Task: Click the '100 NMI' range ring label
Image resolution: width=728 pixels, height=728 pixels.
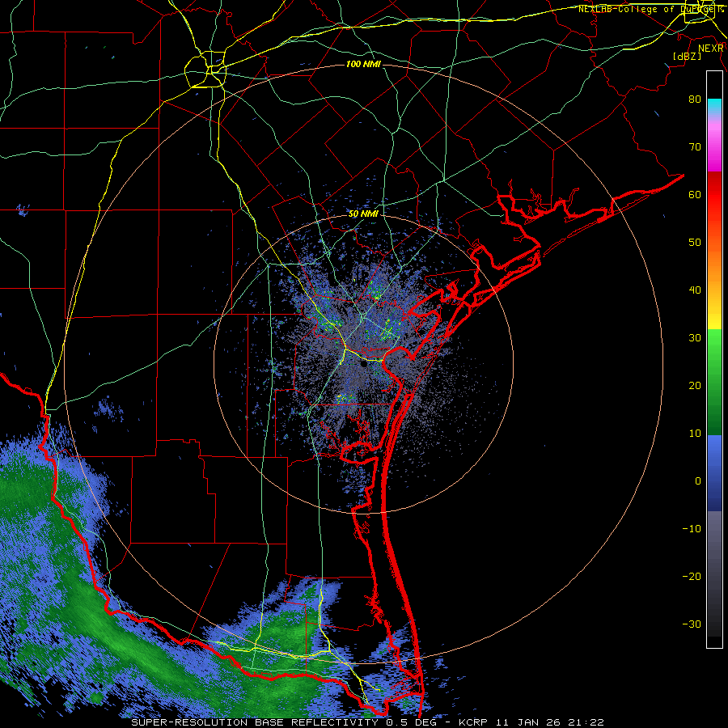Action: pyautogui.click(x=363, y=64)
